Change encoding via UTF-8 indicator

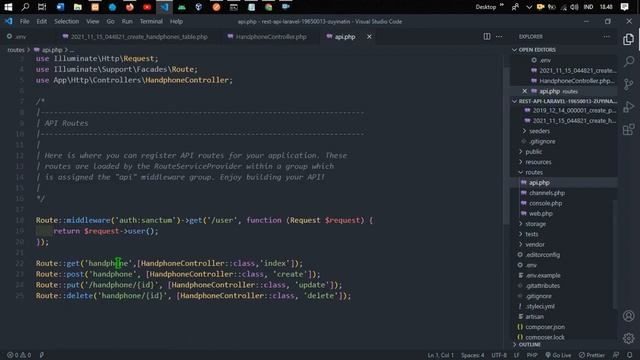pos(499,355)
